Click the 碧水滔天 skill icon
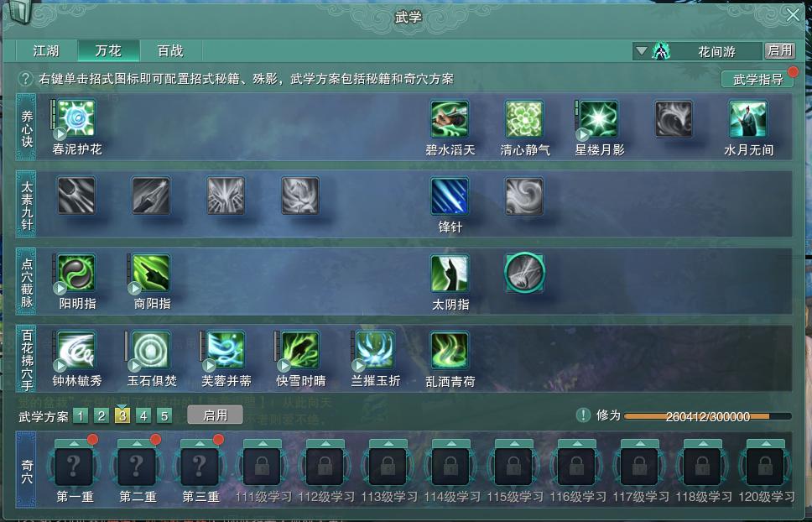Screen dimensions: 812x522 pyautogui.click(x=450, y=119)
